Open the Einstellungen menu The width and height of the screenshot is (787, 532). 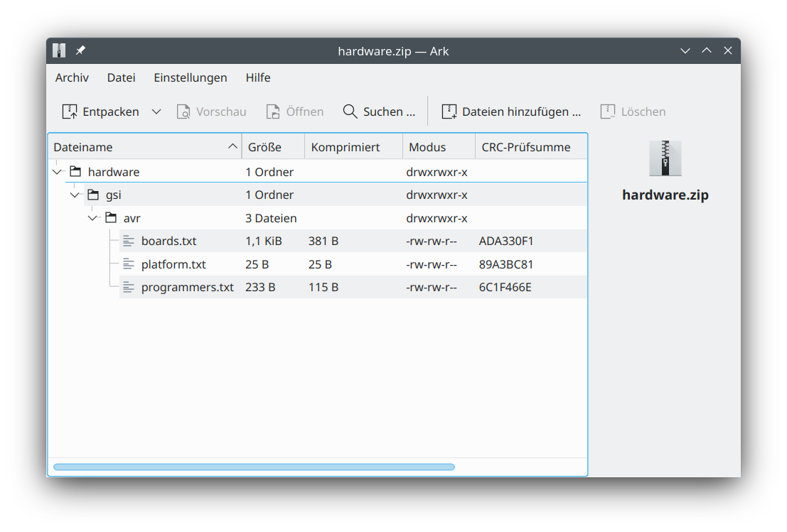tap(190, 77)
